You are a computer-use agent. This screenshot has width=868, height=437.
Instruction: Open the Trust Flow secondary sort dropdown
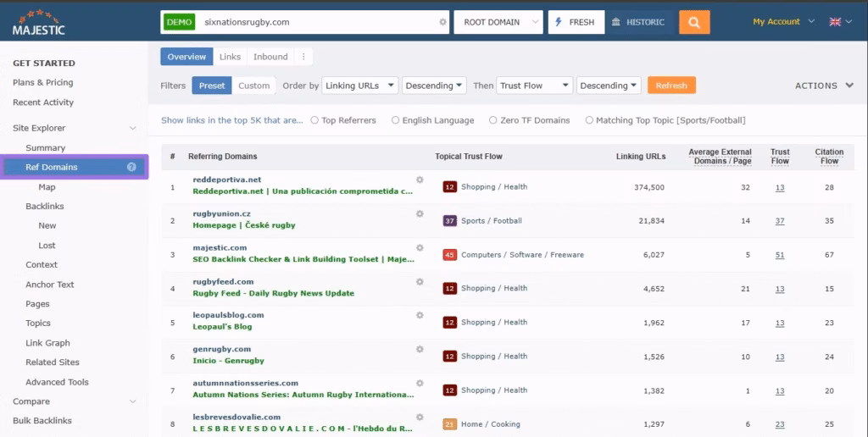[534, 86]
